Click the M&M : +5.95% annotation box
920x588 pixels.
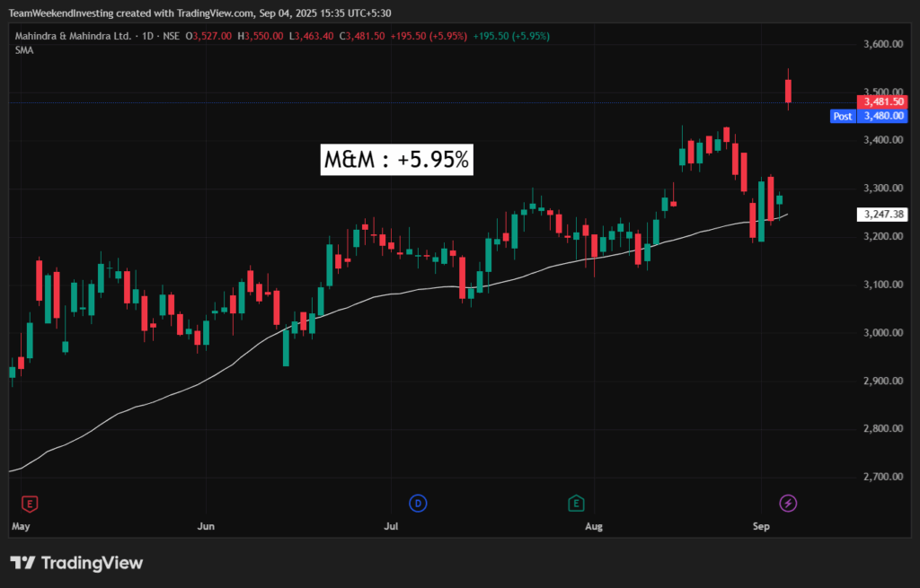click(396, 160)
